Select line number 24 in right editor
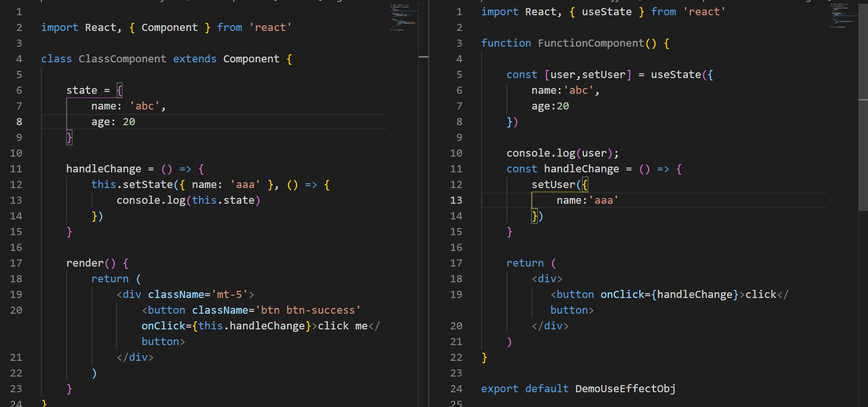868x407 pixels. 456,389
